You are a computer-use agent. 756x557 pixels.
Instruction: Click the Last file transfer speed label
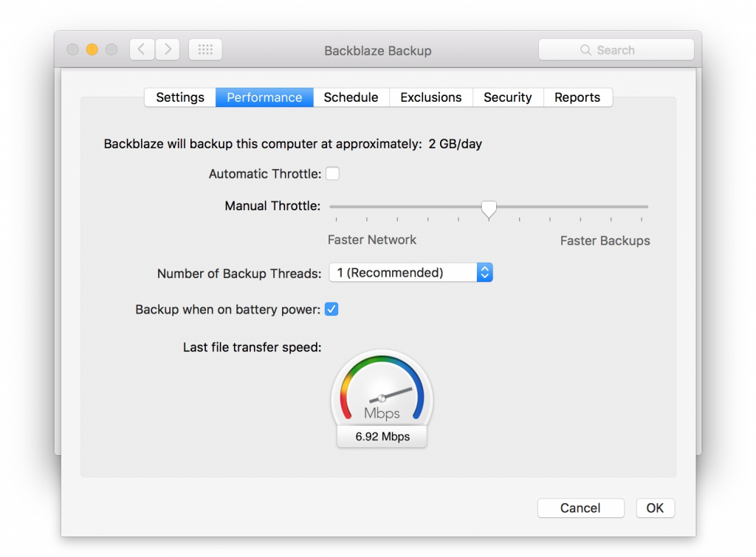[252, 347]
